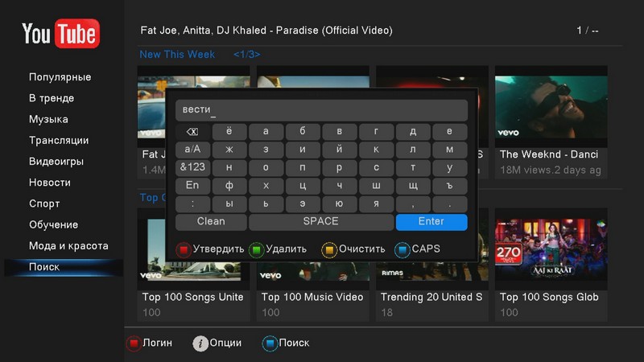Open Спорт category
This screenshot has width=644, height=362.
(x=44, y=204)
